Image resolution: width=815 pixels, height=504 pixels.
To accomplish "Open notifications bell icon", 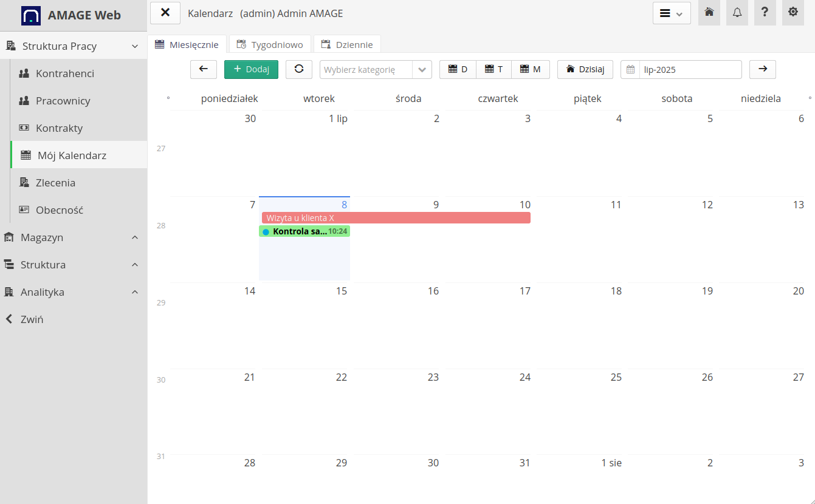I will point(737,13).
